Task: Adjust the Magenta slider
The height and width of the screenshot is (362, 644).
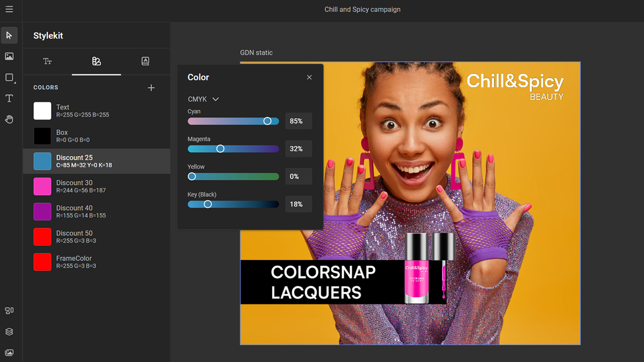Action: click(233, 149)
